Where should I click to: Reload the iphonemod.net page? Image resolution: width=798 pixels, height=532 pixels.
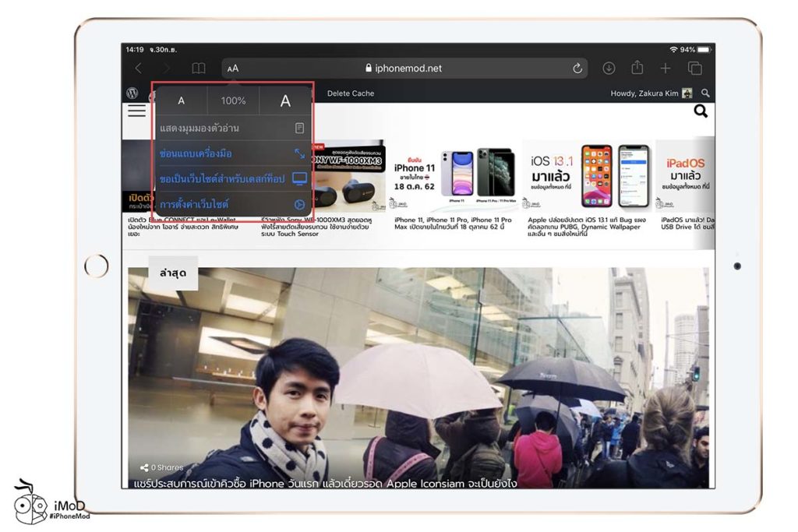[577, 68]
